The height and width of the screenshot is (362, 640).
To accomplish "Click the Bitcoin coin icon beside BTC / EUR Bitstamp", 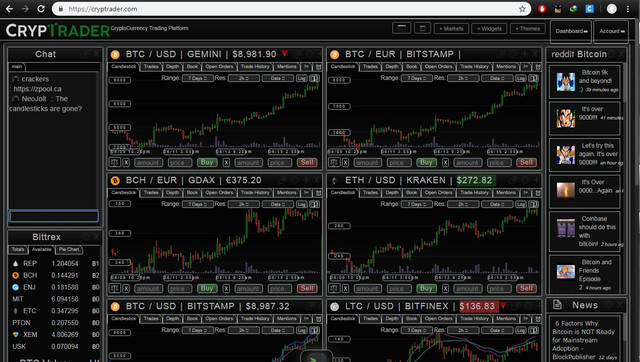I will coord(334,55).
